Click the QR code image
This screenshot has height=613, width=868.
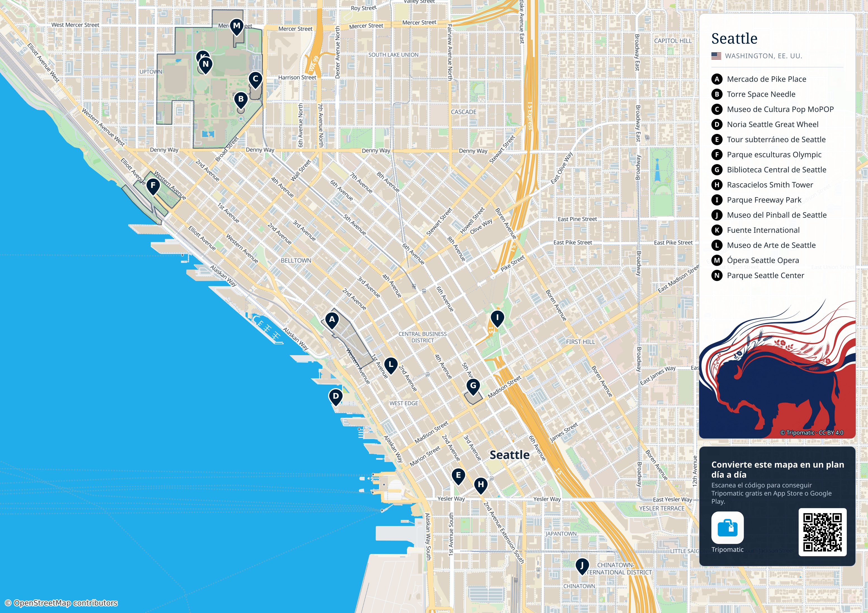click(822, 532)
